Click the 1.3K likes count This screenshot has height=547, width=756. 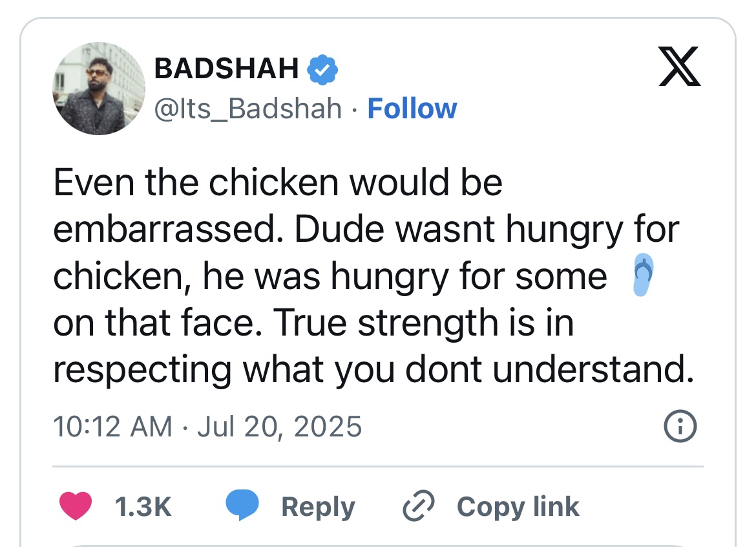pyautogui.click(x=143, y=507)
